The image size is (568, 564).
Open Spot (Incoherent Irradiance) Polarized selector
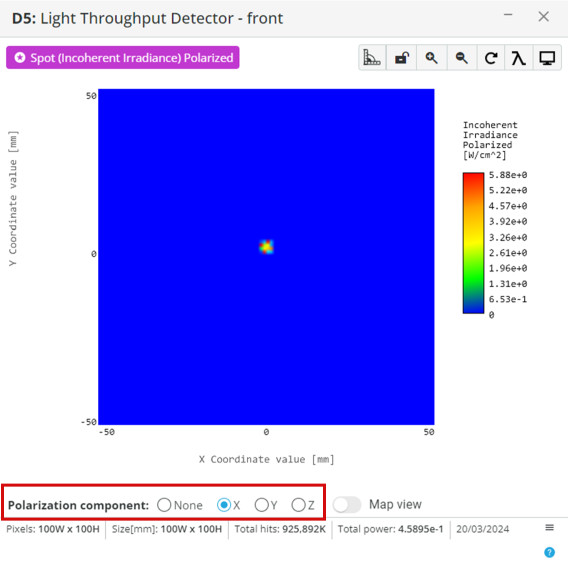tap(123, 58)
